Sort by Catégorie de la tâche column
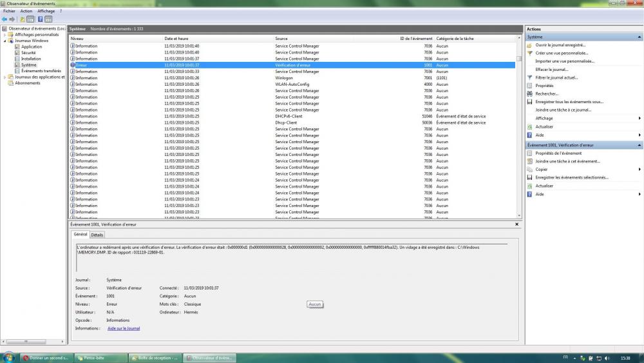Screen dimensions: 644x363 pyautogui.click(x=475, y=39)
